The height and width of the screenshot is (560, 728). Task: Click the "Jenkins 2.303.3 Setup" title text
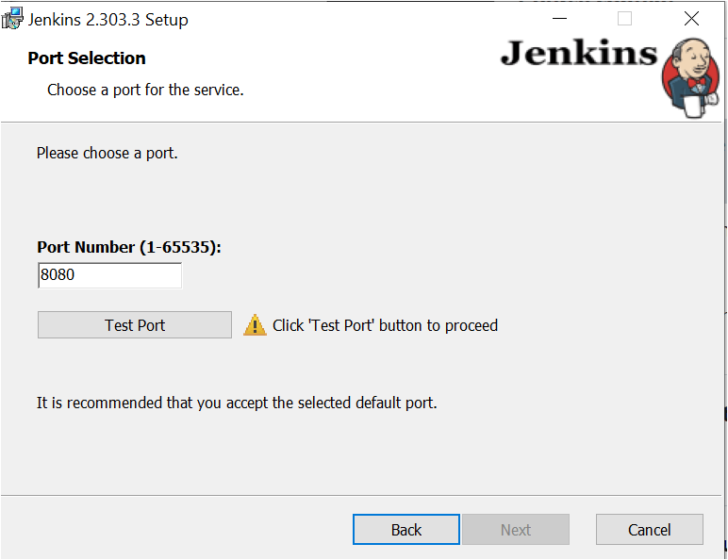[108, 20]
